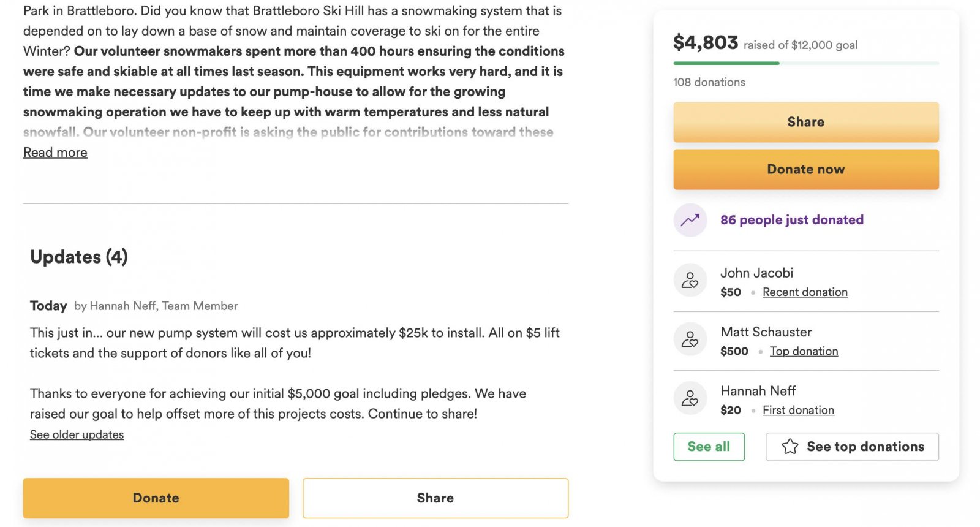Click John Jacobi's donor avatar icon
Screen dimensions: 980x527
coord(690,280)
